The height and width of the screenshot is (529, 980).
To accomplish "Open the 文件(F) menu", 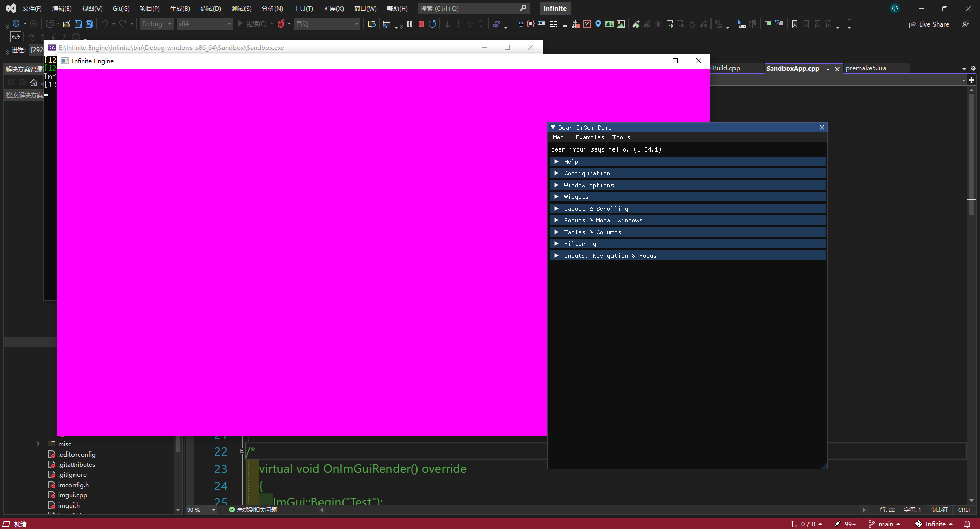I will pyautogui.click(x=32, y=8).
